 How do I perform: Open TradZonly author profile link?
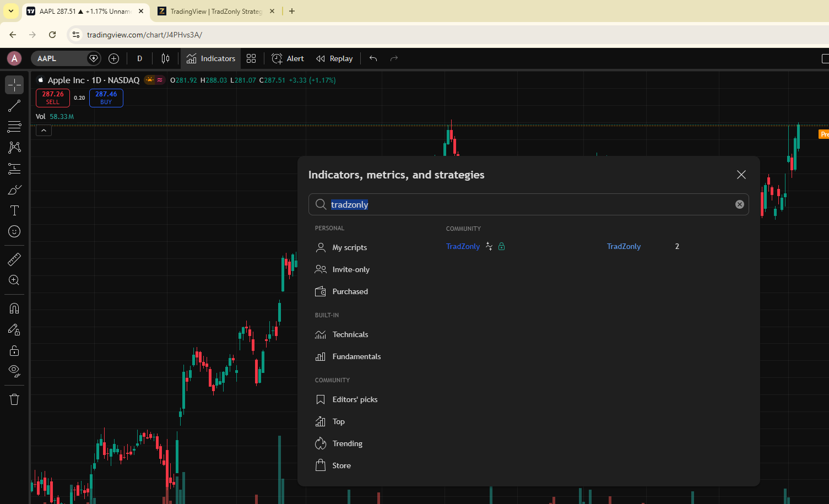coord(624,246)
